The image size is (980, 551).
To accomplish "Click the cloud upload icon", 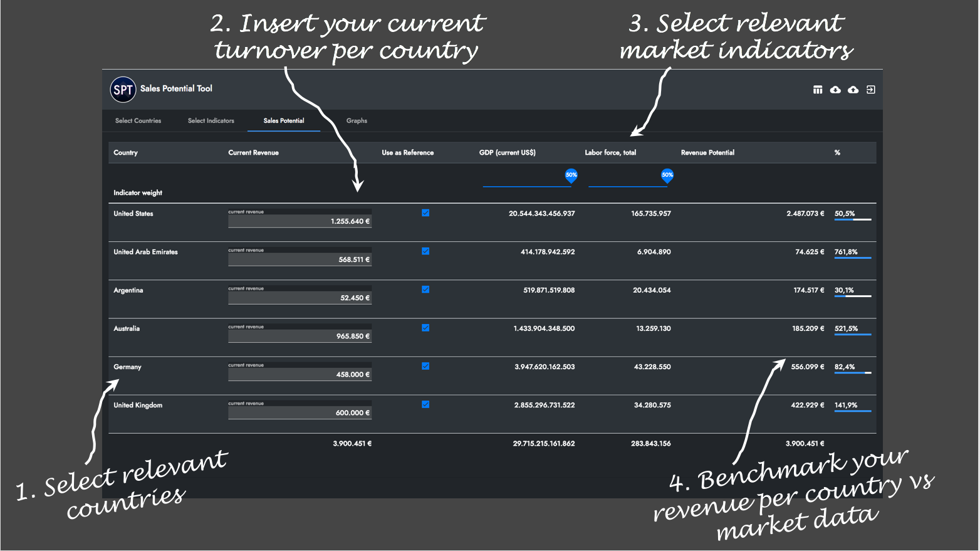I will [853, 90].
